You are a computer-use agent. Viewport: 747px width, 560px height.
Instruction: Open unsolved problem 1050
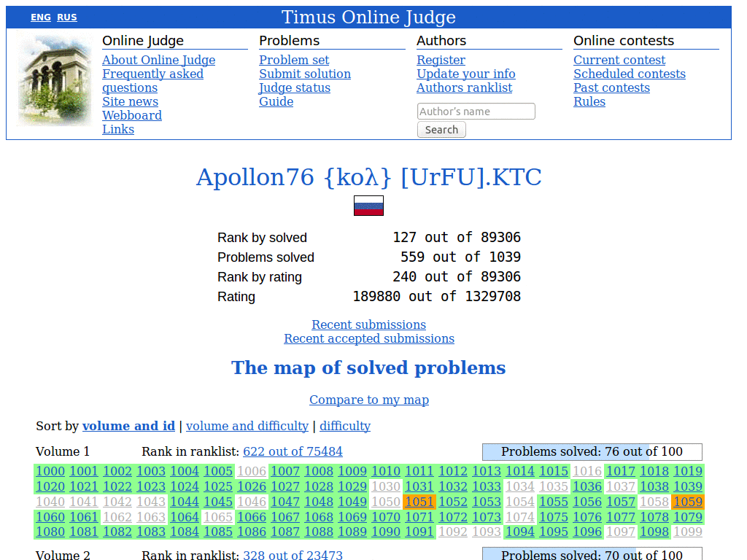tap(386, 502)
